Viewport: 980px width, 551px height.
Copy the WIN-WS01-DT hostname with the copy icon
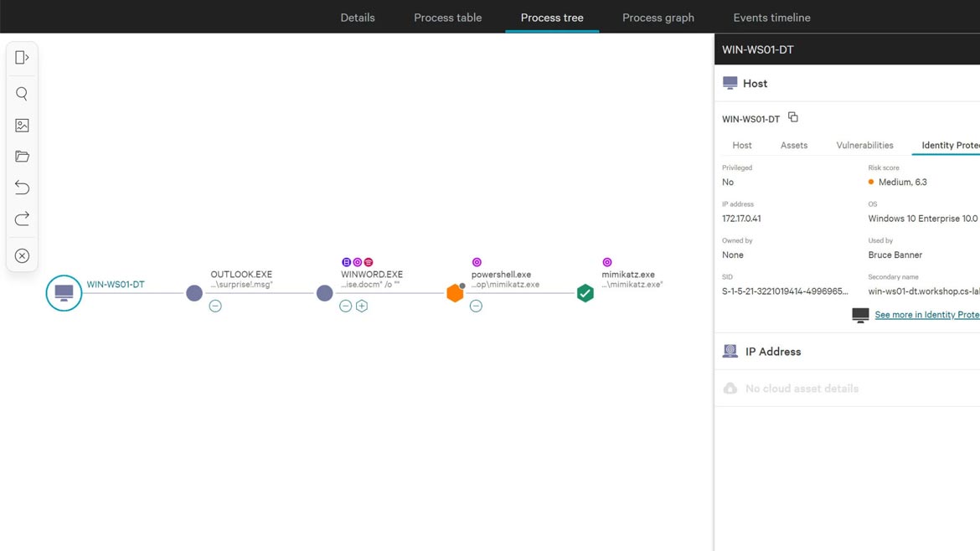point(793,117)
